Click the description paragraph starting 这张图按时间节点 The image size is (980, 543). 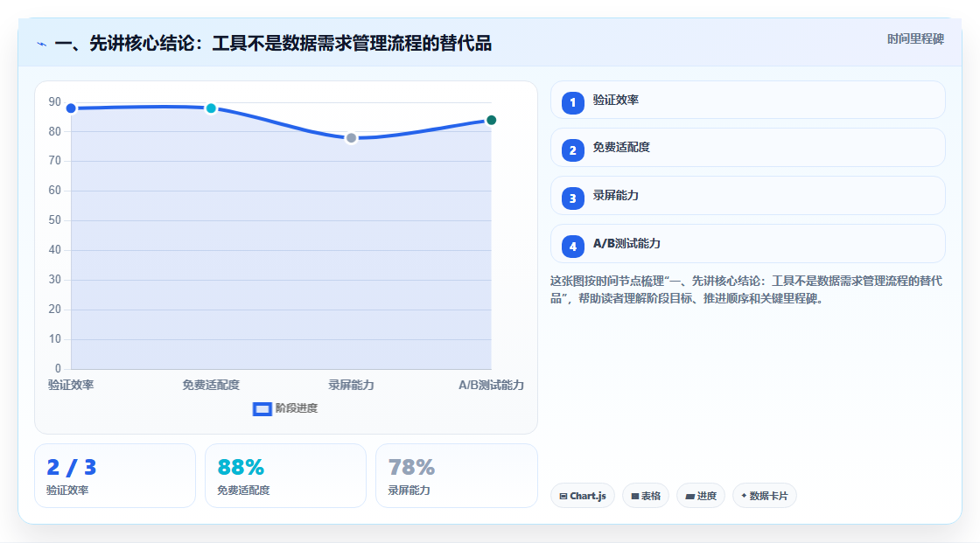(746, 290)
